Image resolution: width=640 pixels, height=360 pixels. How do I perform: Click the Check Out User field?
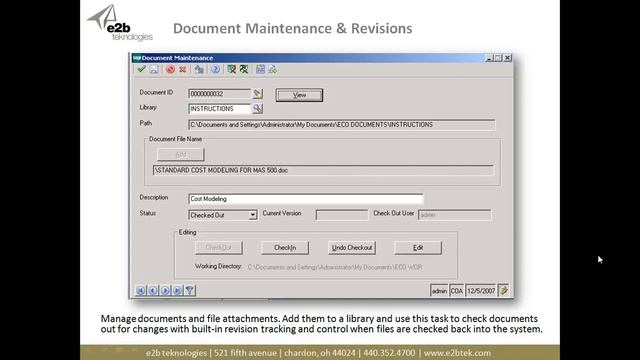(454, 215)
